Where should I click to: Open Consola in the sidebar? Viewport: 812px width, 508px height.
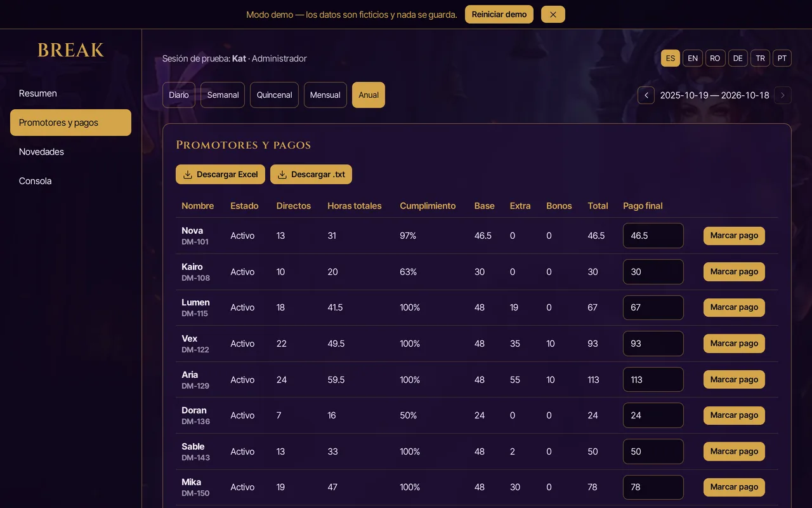[70, 181]
